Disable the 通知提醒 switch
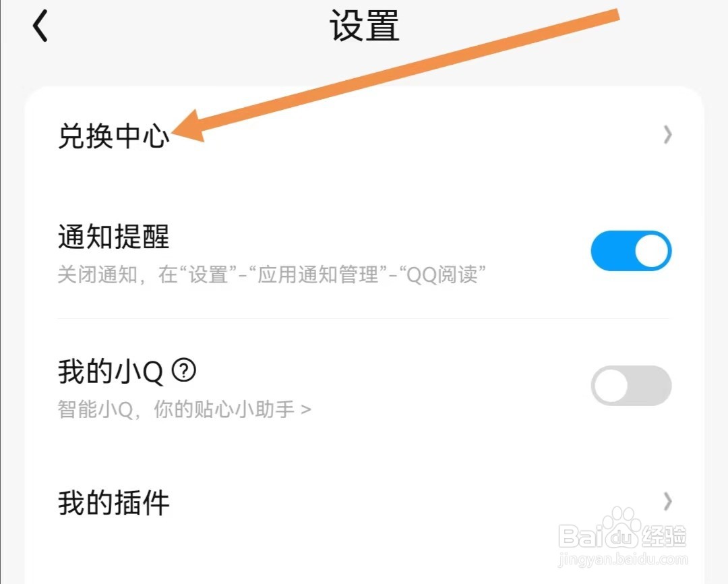This screenshot has height=584, width=728. tap(631, 251)
